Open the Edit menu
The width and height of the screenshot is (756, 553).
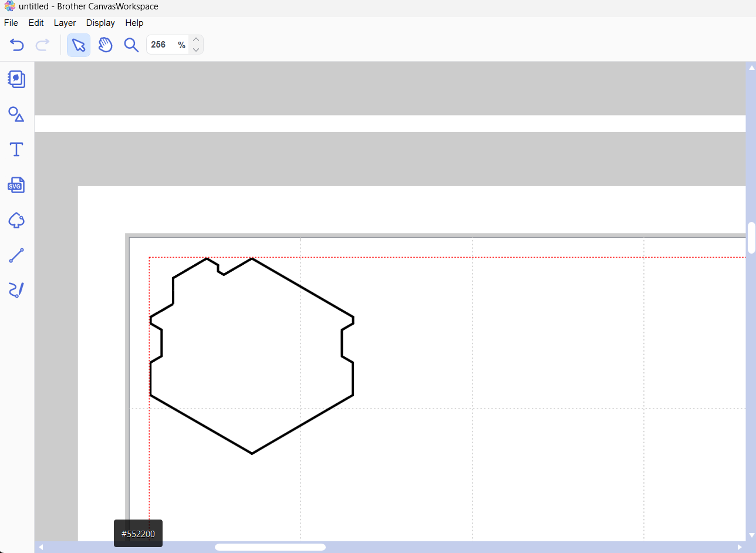(36, 23)
